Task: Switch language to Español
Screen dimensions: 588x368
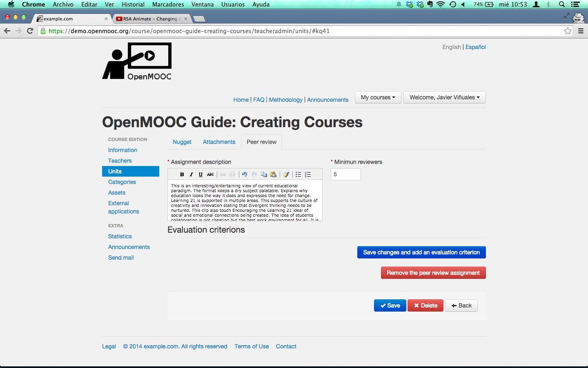Action: 476,47
